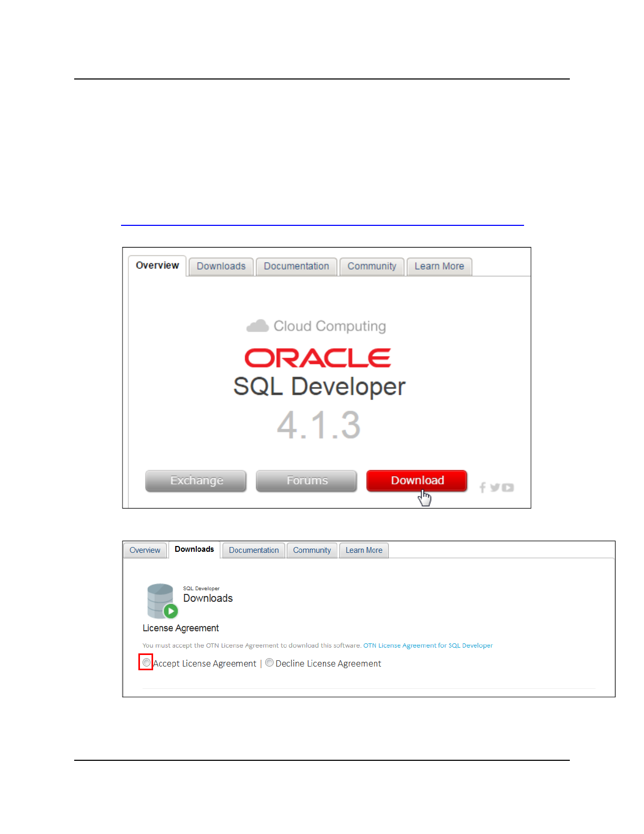The width and height of the screenshot is (644, 834).
Task: Click the red Download button
Action: click(x=417, y=481)
